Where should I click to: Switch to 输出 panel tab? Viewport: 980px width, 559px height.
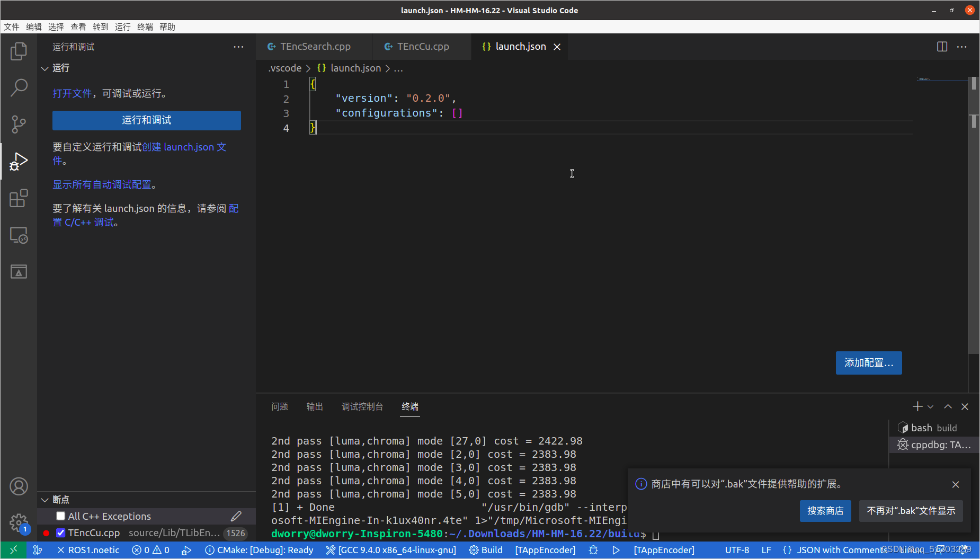point(315,406)
